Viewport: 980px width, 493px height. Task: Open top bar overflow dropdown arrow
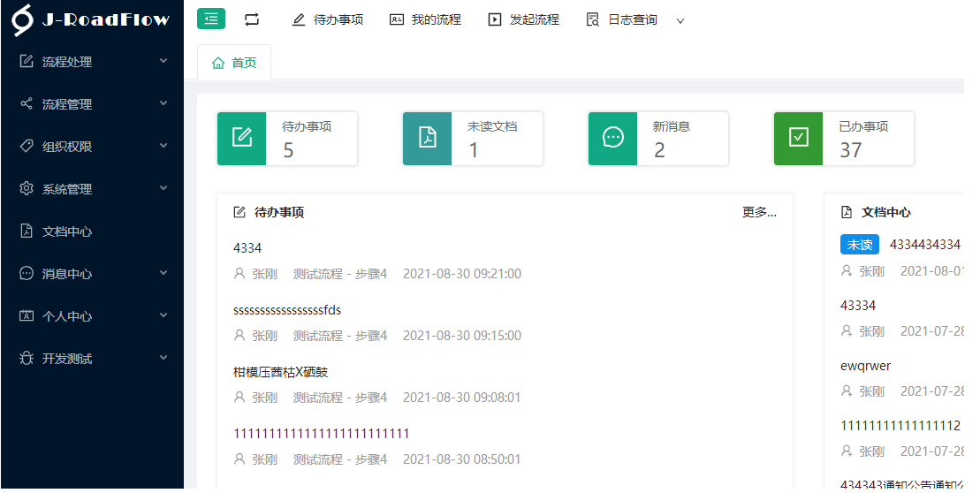[x=680, y=20]
